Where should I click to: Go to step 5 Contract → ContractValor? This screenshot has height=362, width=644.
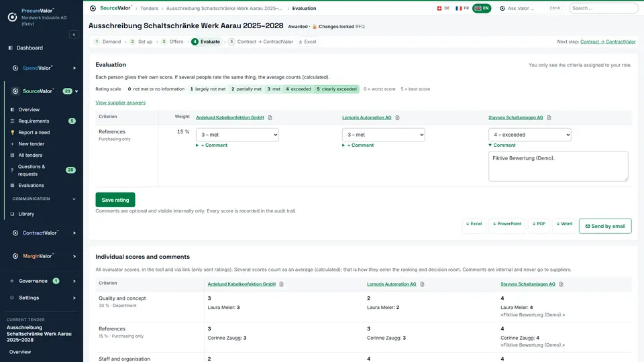pos(261,42)
